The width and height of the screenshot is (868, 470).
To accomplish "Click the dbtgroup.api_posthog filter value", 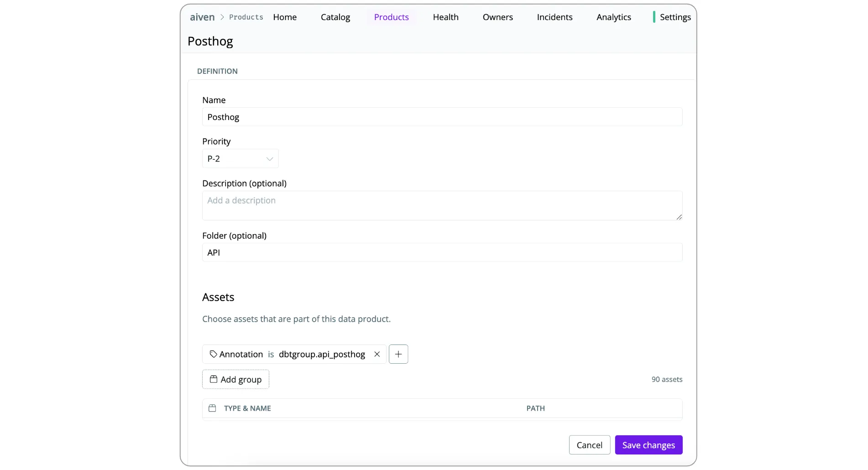I will pos(322,354).
